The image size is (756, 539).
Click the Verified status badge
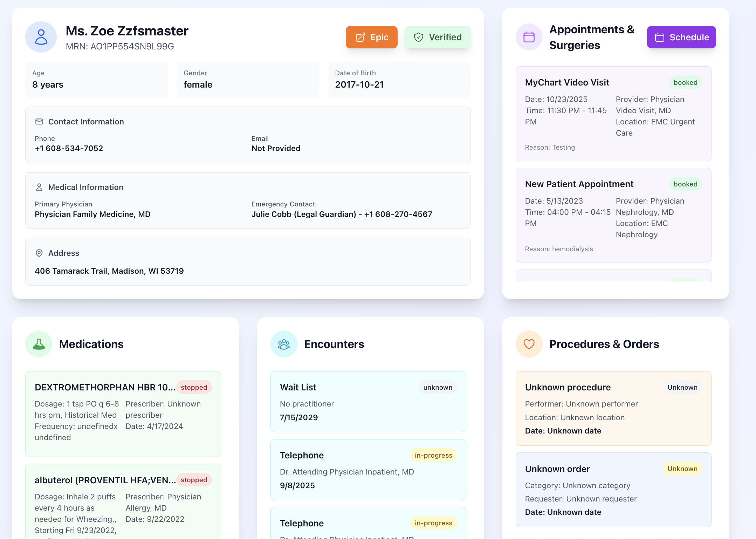438,37
